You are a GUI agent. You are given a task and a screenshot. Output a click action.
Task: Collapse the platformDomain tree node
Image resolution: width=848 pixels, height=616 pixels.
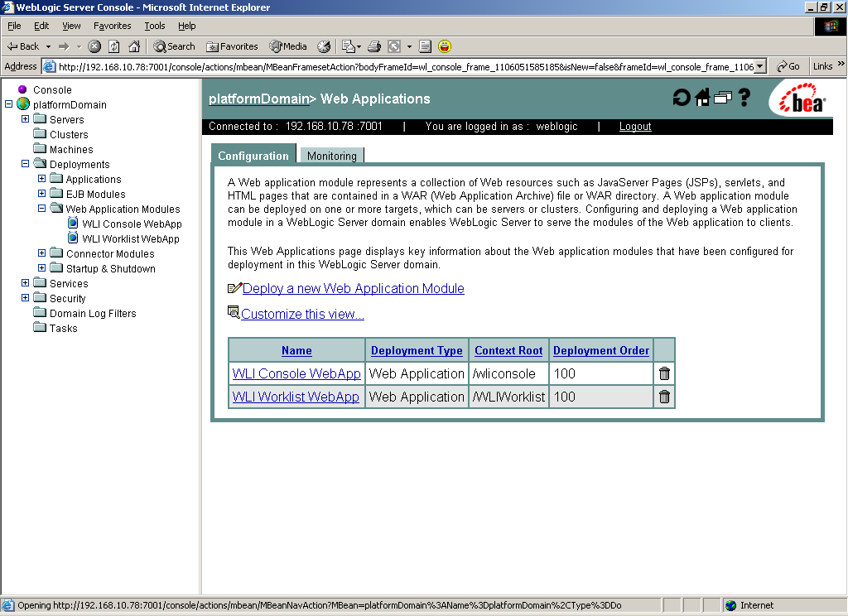pyautogui.click(x=8, y=103)
